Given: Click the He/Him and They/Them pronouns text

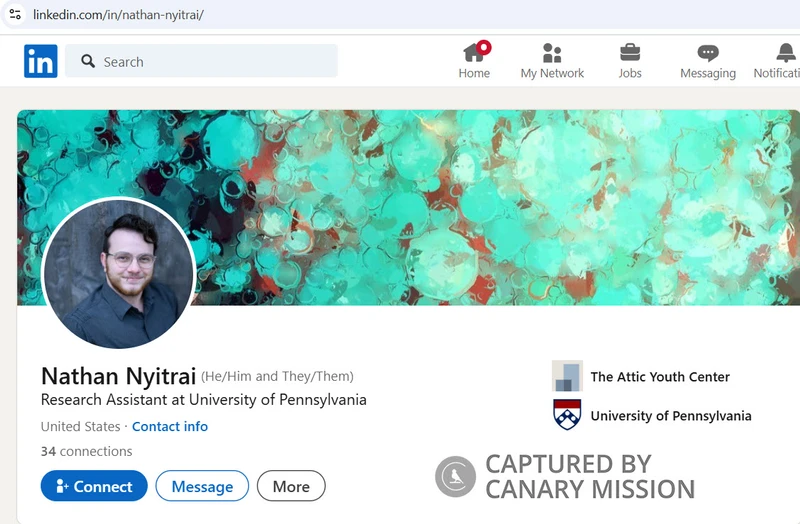Looking at the screenshot, I should click(277, 377).
